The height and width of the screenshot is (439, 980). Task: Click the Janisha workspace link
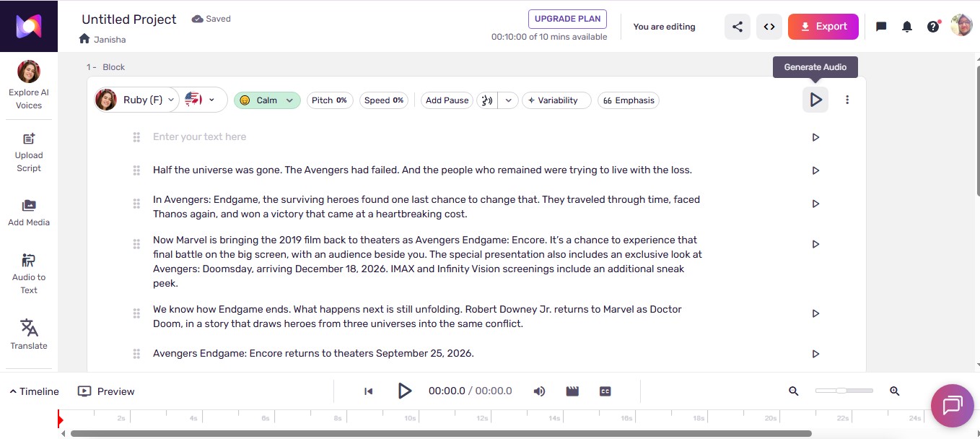click(x=109, y=39)
